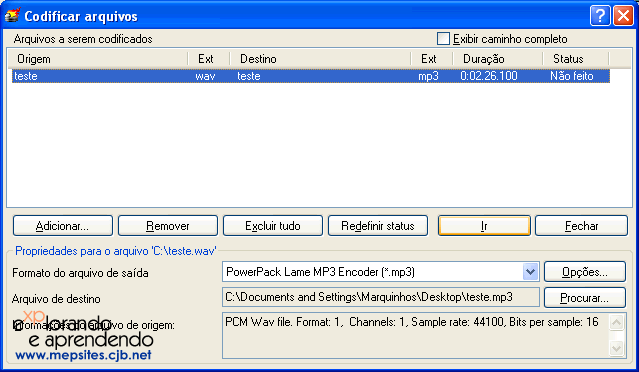Click the Remover button
Screen dimensions: 639x372
(168, 226)
